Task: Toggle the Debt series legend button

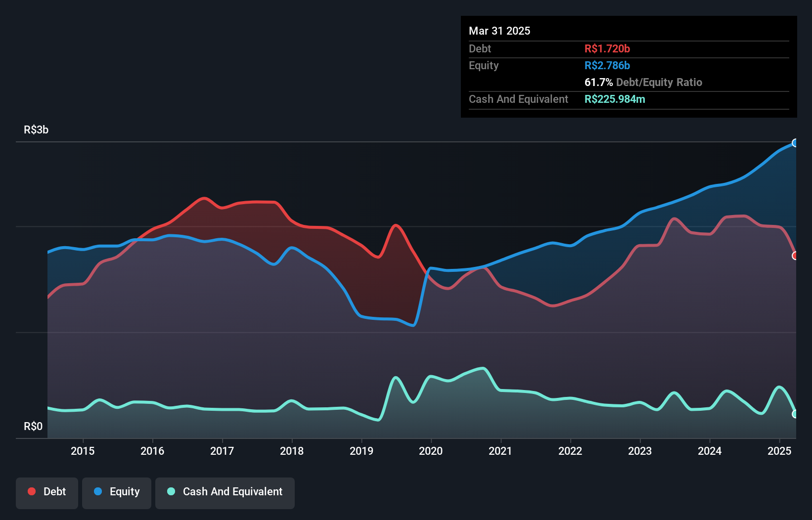Action: click(x=47, y=492)
